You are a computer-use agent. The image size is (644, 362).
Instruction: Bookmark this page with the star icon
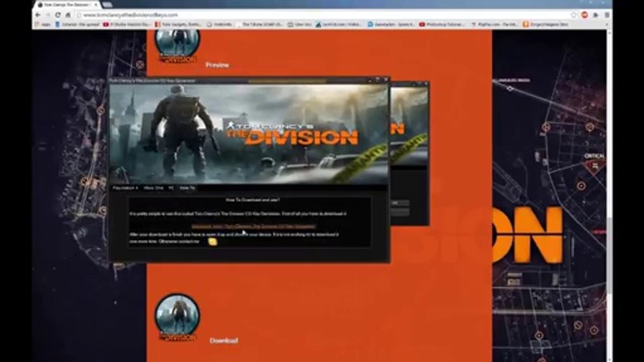pyautogui.click(x=574, y=15)
